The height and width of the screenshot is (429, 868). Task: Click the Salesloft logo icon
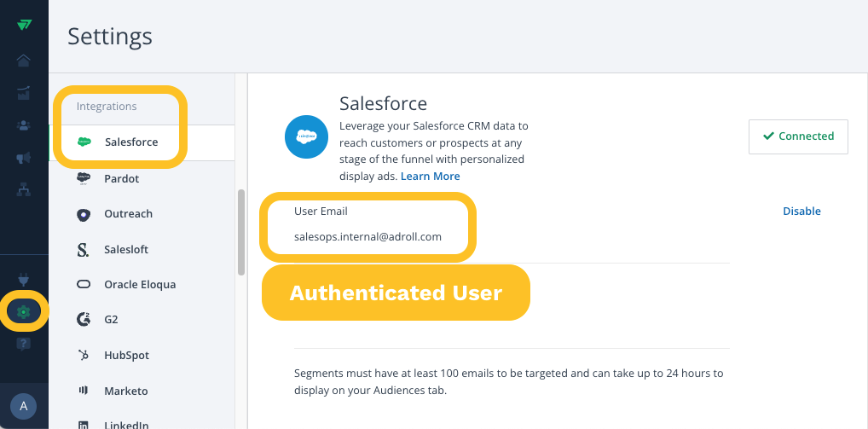[x=83, y=250]
